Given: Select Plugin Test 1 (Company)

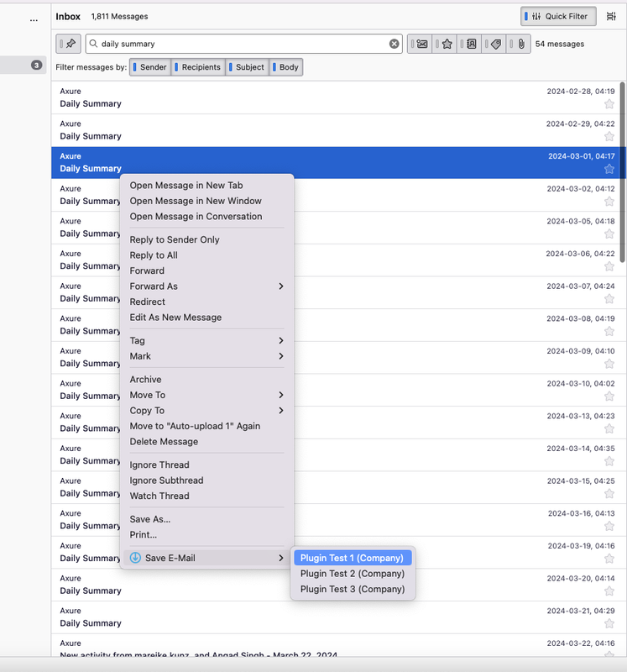Looking at the screenshot, I should (353, 558).
